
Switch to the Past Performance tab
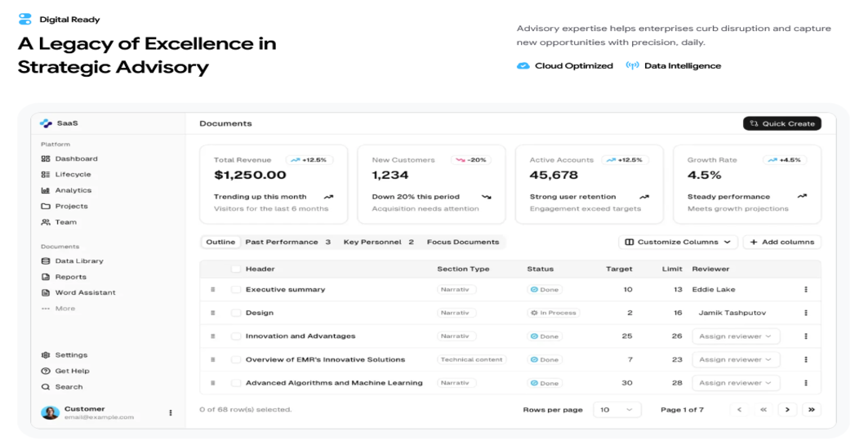(x=288, y=242)
